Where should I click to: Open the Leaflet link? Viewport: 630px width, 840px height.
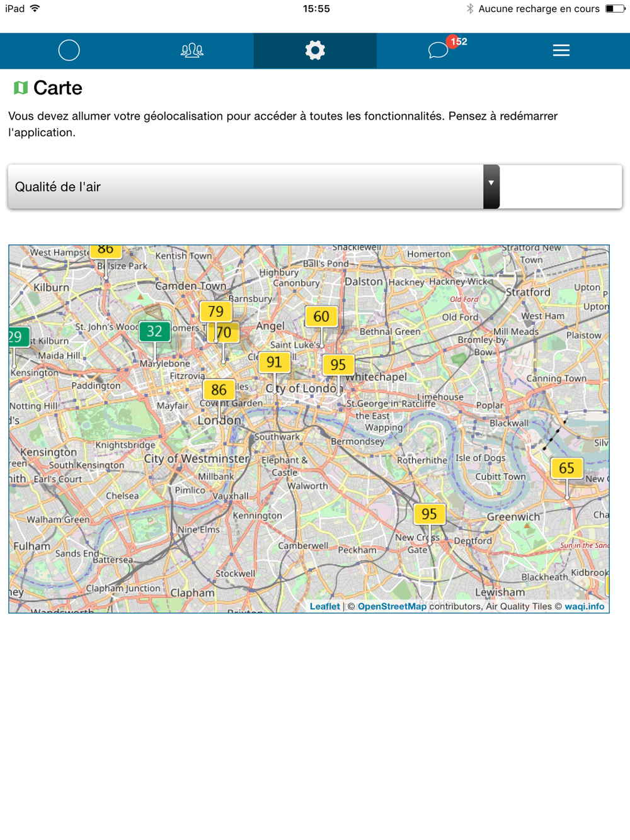[x=325, y=606]
